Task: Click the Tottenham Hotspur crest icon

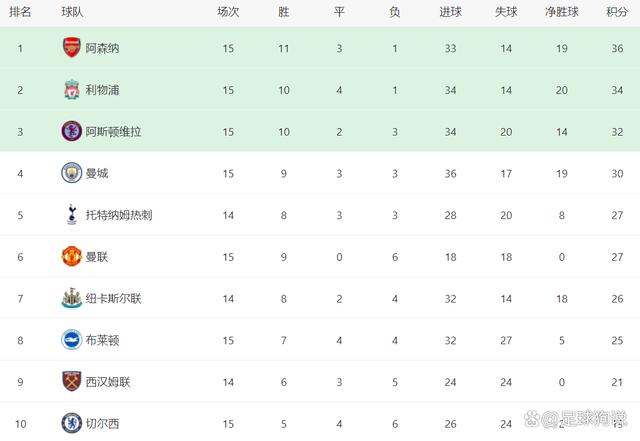Action: 71,214
